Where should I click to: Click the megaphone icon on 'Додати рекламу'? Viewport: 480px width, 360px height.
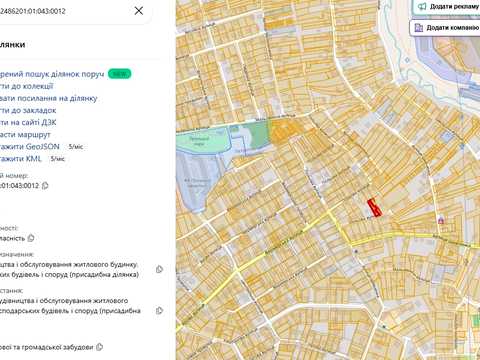click(x=422, y=6)
